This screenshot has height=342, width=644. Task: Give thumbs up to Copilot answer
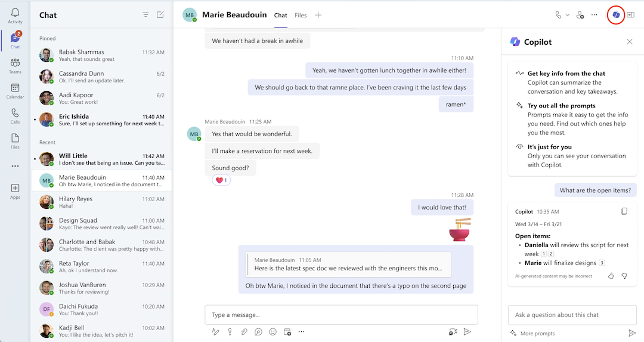click(x=611, y=276)
